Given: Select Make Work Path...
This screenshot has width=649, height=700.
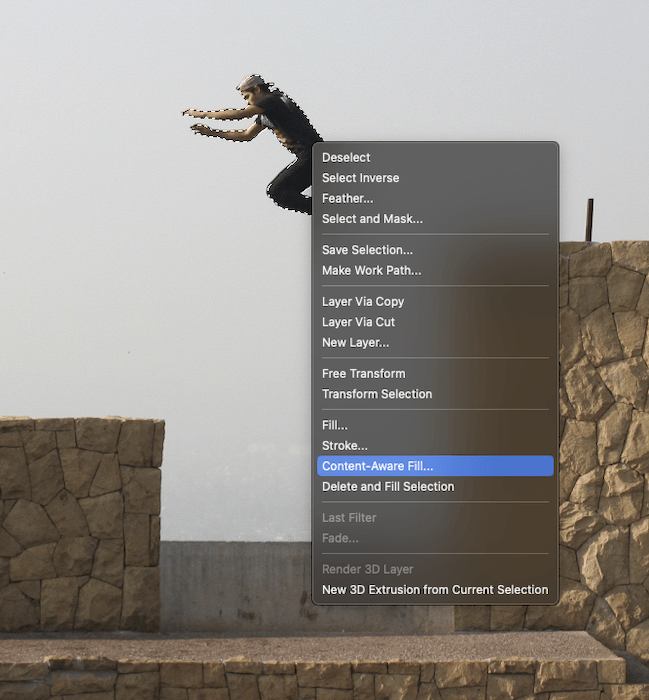Looking at the screenshot, I should pyautogui.click(x=435, y=271).
